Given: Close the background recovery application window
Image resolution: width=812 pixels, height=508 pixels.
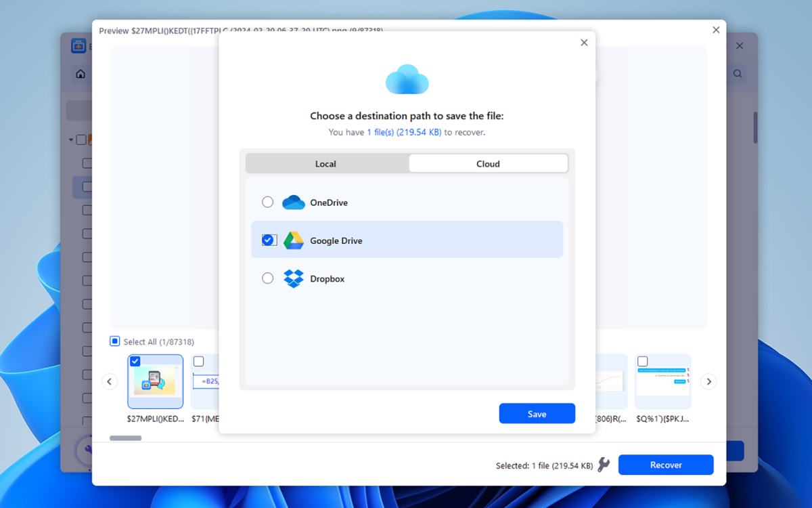Looking at the screenshot, I should pyautogui.click(x=740, y=46).
